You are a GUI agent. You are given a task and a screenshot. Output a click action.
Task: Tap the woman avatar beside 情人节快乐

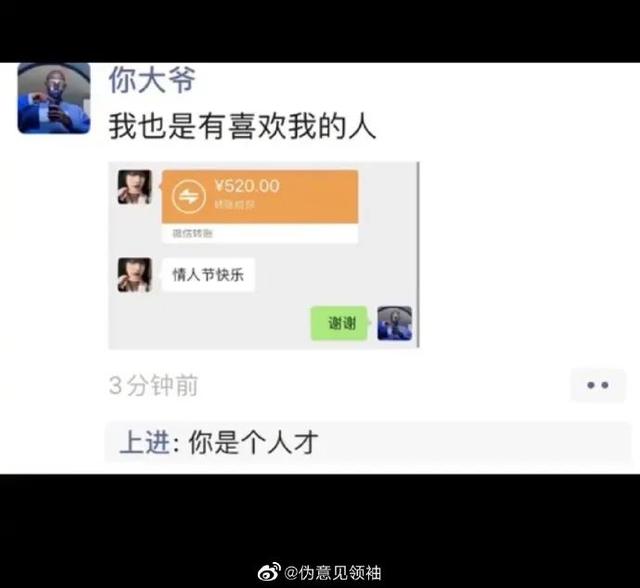tap(134, 275)
